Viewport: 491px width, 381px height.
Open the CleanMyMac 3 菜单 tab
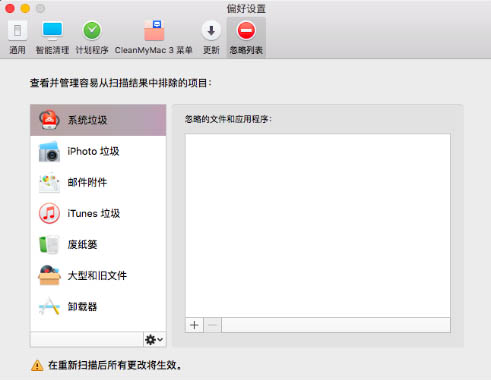pyautogui.click(x=154, y=37)
